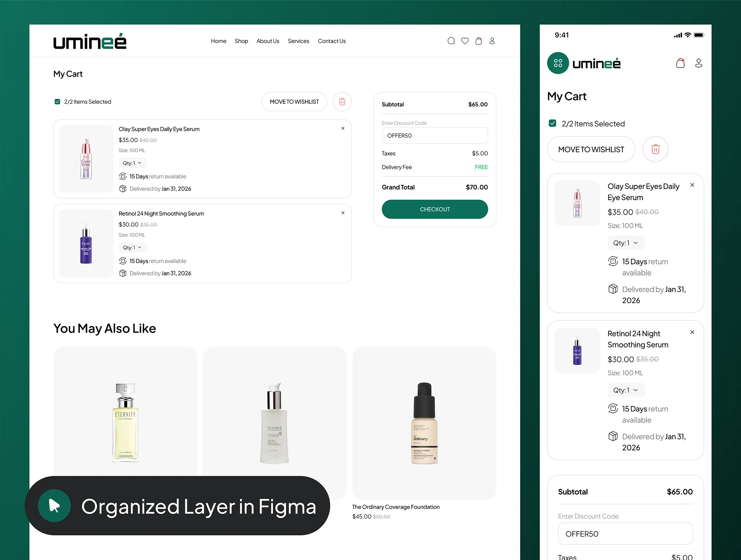
Task: Open The Ordinary foundation product image
Action: [x=424, y=422]
